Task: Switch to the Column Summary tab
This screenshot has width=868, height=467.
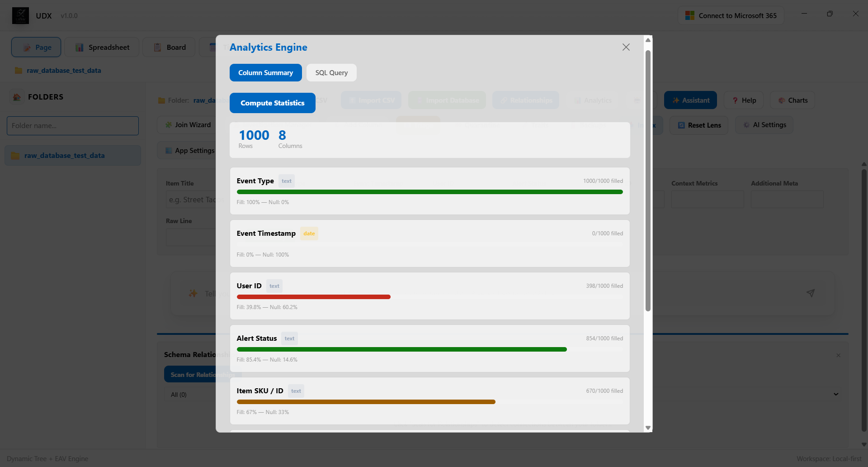Action: click(265, 73)
